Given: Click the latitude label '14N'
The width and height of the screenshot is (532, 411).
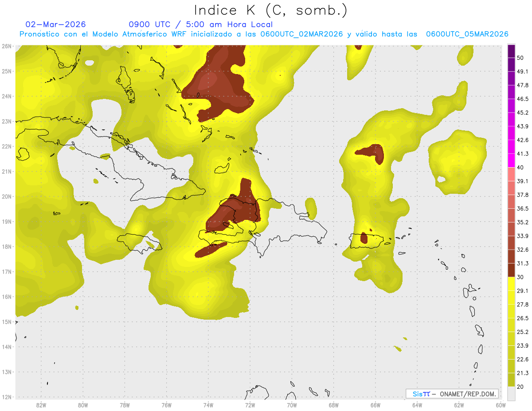Looking at the screenshot, I should pos(7,347).
